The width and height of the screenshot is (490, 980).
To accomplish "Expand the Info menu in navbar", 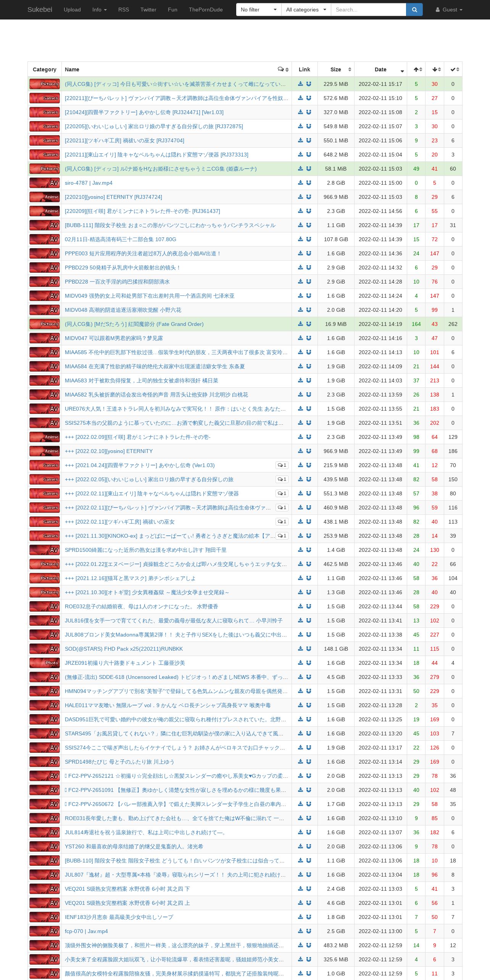I will (99, 10).
